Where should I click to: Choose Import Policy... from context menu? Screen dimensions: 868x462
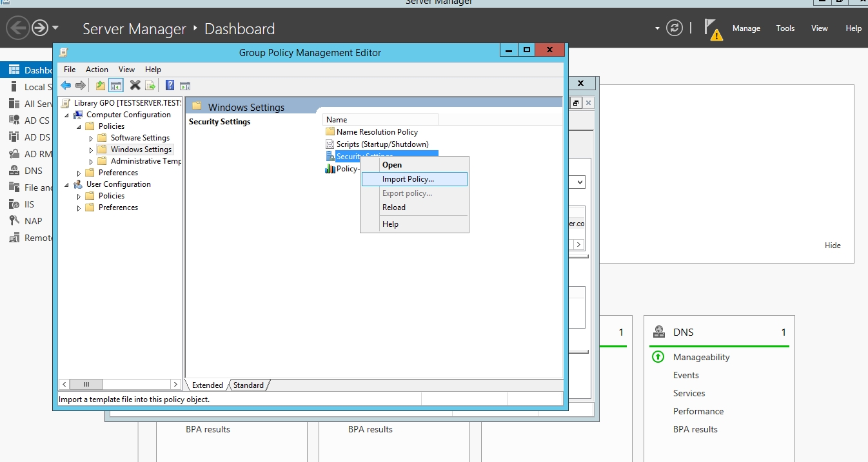pos(408,179)
